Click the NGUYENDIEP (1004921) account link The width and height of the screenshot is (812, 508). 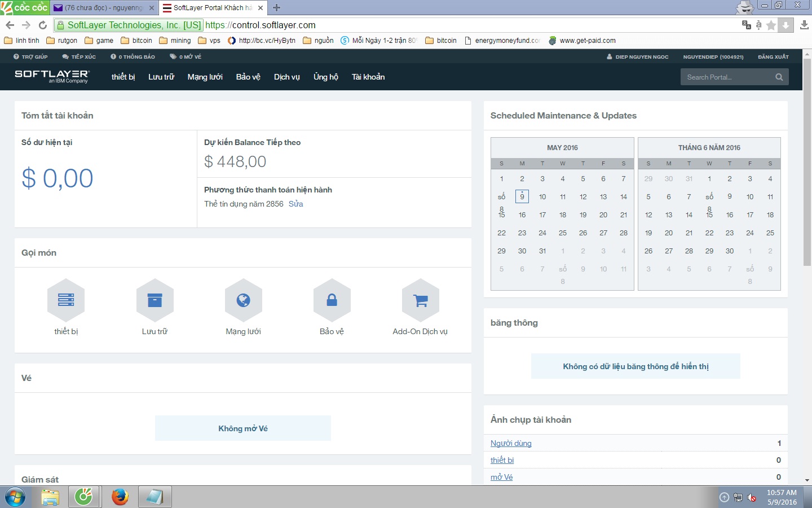[713, 57]
